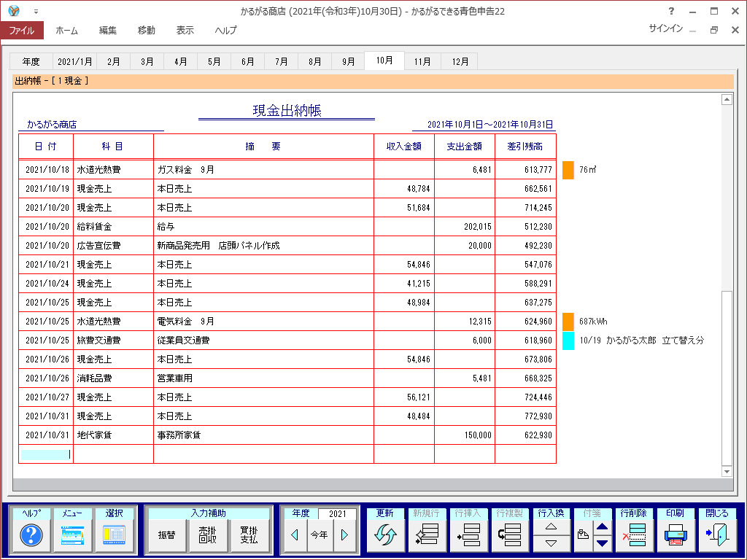Open the ホーム ribbon tab
The width and height of the screenshot is (747, 560).
(66, 30)
